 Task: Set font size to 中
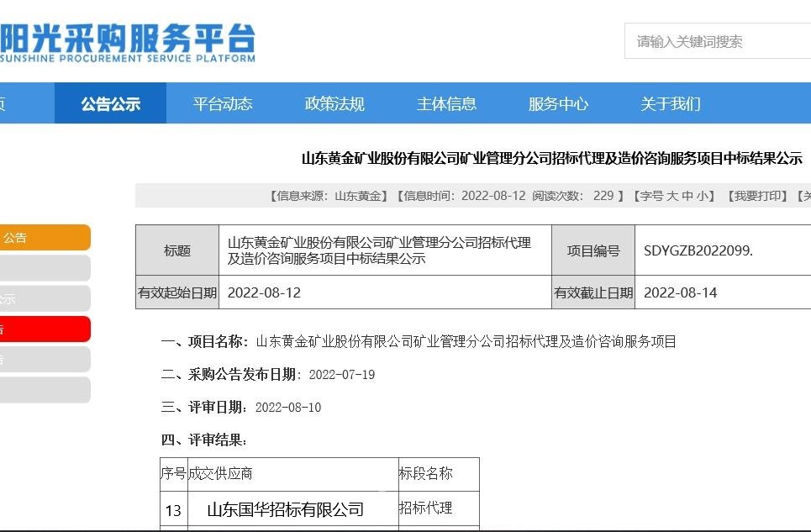pyautogui.click(x=687, y=196)
